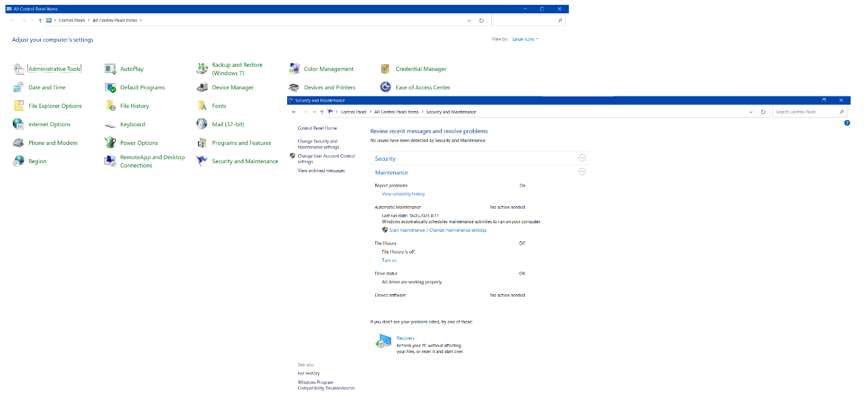Screen dimensions: 868x404
Task: Click the Security section heading
Action: [385, 159]
